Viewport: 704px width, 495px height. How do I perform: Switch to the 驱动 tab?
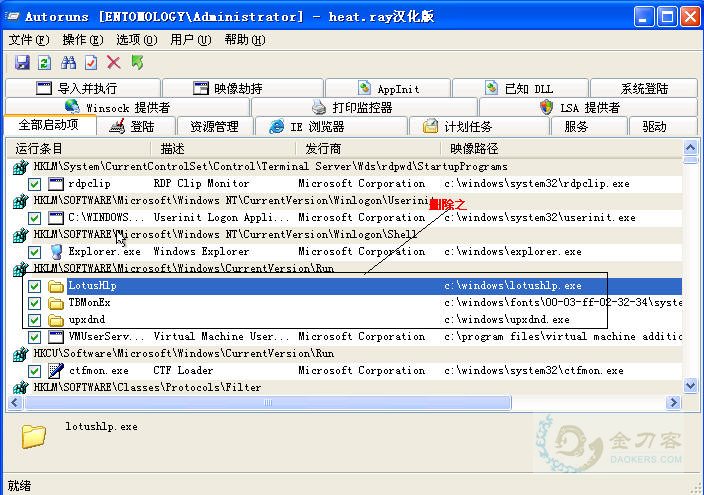[663, 127]
